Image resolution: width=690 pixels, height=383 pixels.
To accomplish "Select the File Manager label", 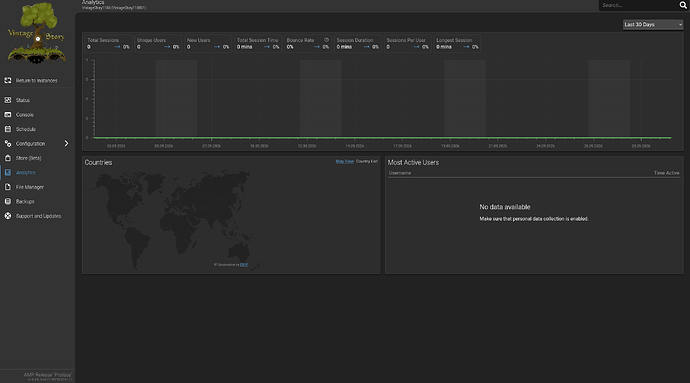I will 30,187.
